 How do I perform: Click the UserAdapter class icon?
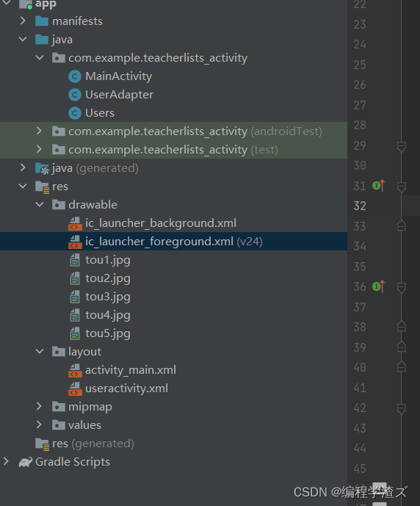pos(75,95)
